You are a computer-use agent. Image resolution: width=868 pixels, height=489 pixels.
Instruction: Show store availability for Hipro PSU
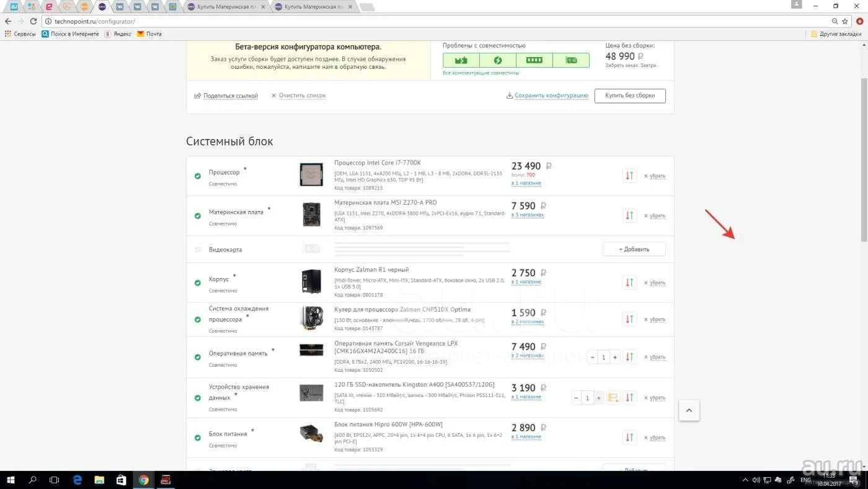pyautogui.click(x=526, y=437)
